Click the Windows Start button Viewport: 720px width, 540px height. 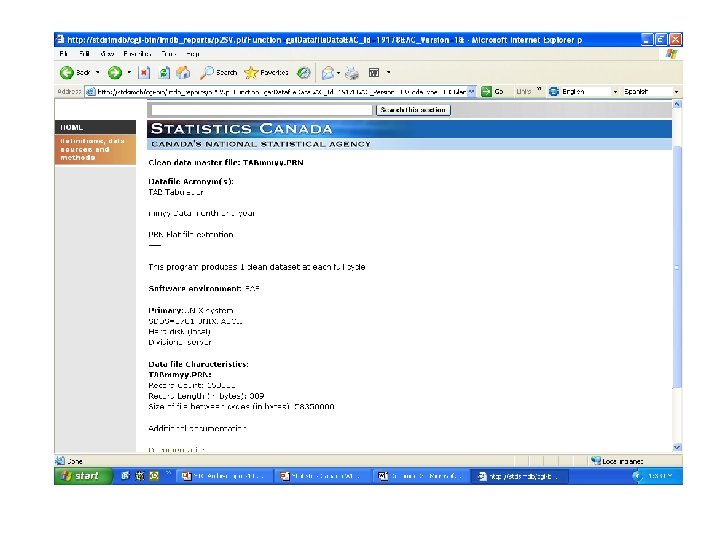(83, 476)
